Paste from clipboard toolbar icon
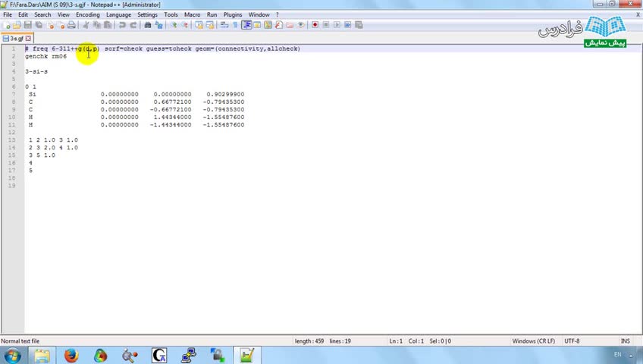643x364 pixels. click(x=108, y=26)
